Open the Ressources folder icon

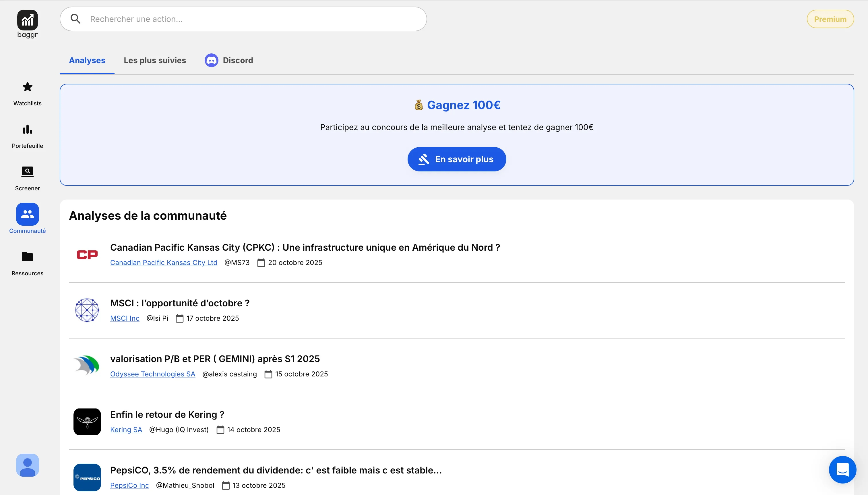(x=27, y=257)
